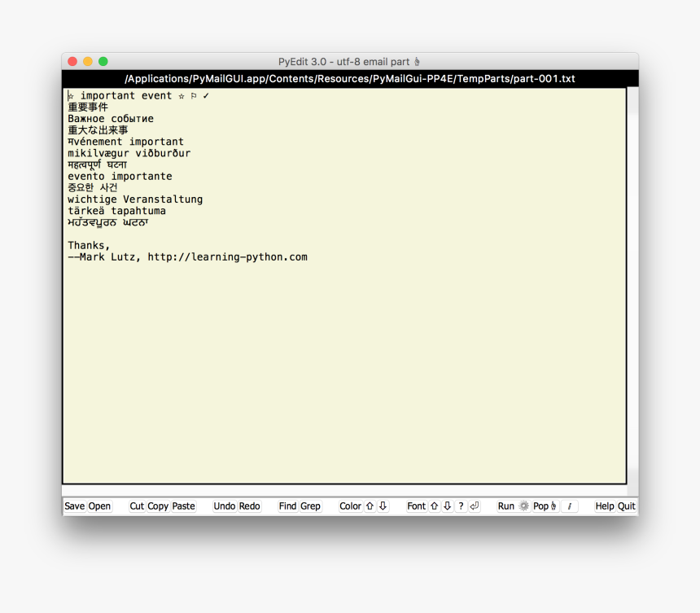
Task: Click the 'http://learning-python.com' text
Action: click(x=227, y=257)
